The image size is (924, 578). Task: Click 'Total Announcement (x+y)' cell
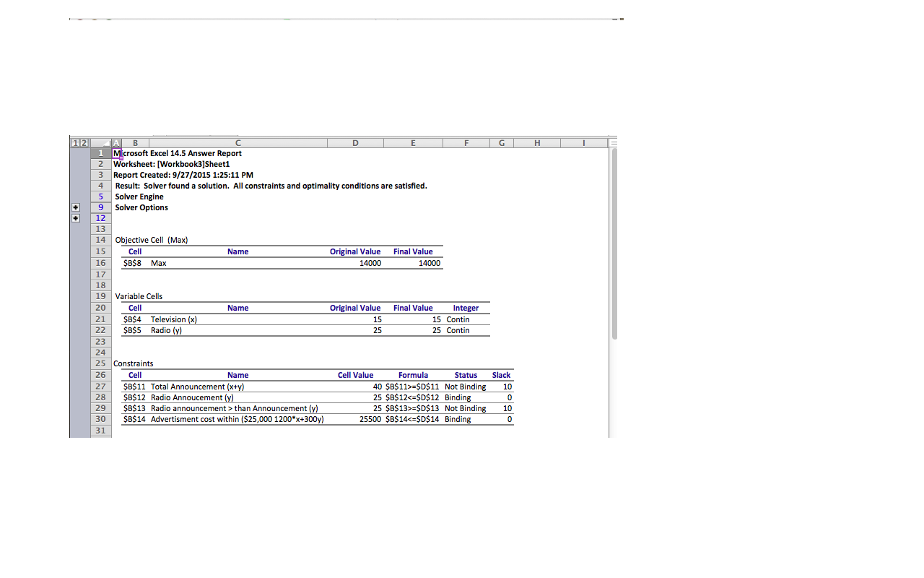(x=197, y=387)
